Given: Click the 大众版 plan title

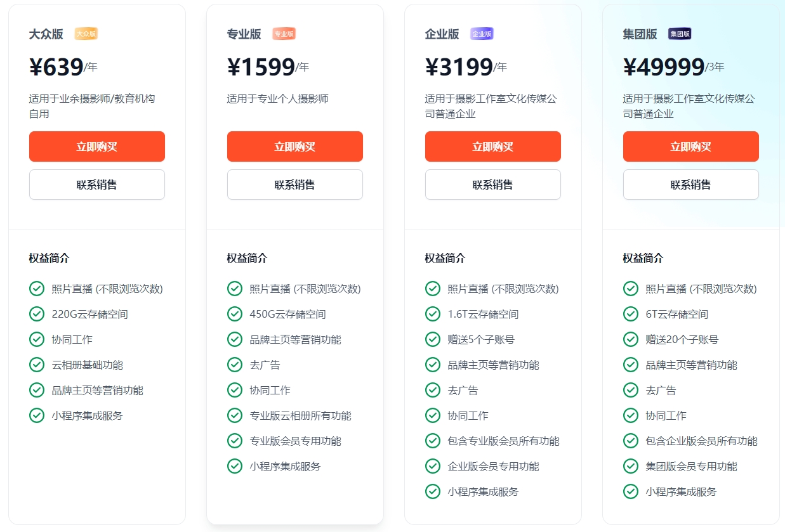Looking at the screenshot, I should (46, 34).
